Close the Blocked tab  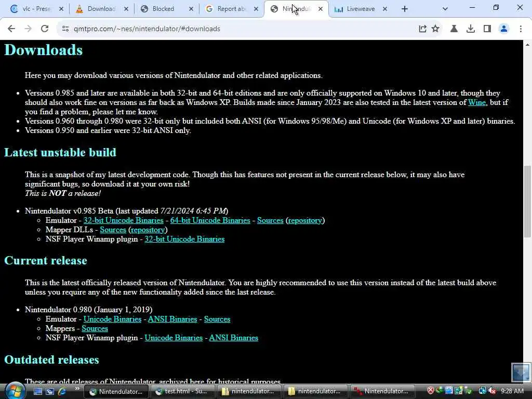191,9
